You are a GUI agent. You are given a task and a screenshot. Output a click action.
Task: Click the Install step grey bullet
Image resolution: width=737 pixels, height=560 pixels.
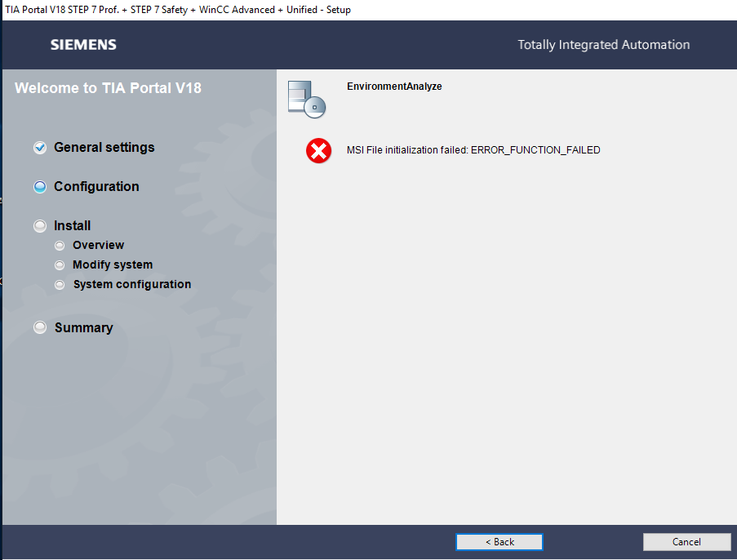[40, 225]
